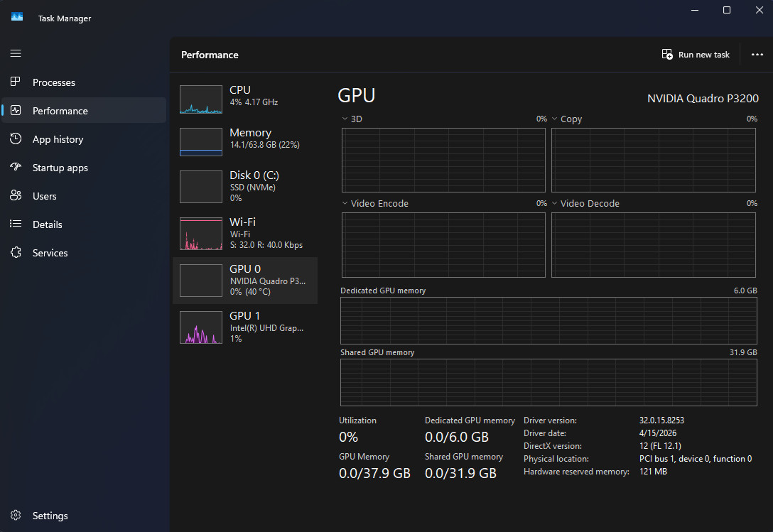Click the NVIDIA Quadro P3200 title text
The height and width of the screenshot is (532, 773).
point(703,99)
